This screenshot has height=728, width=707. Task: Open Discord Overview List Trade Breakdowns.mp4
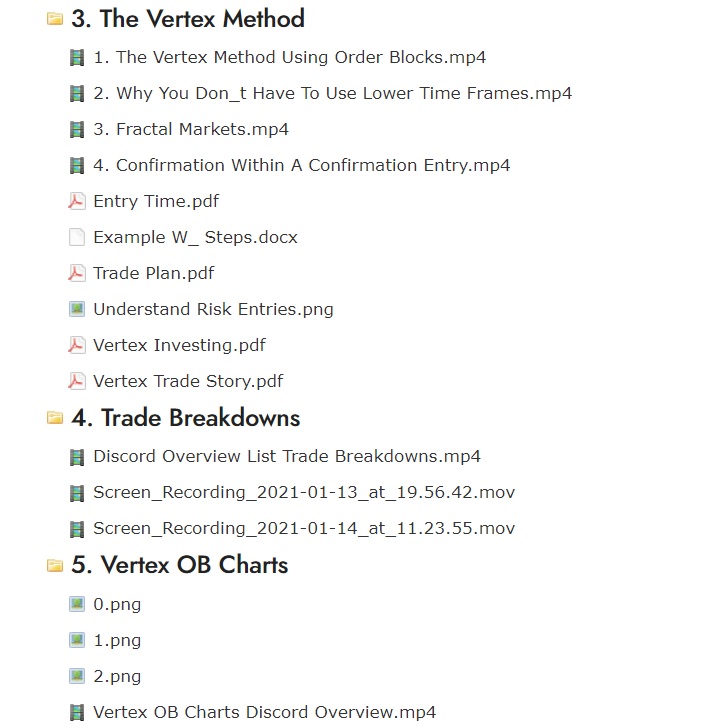click(287, 456)
